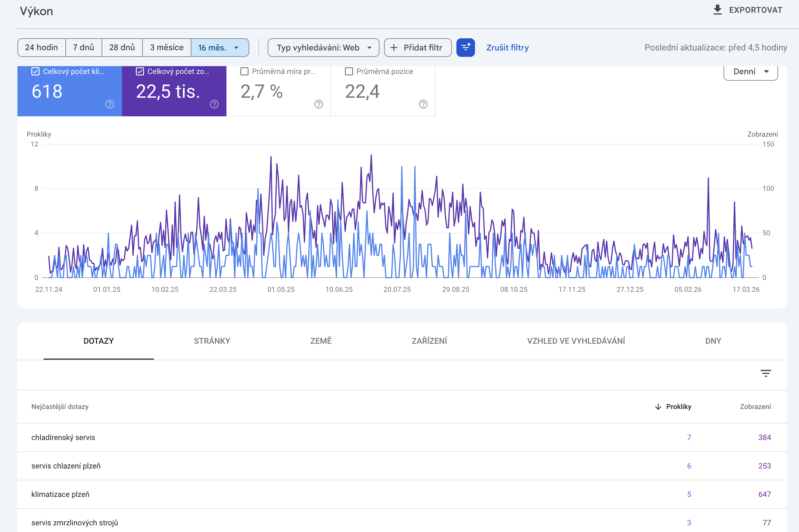Open help icon on total clicks card
This screenshot has width=799, height=532.
click(x=110, y=104)
